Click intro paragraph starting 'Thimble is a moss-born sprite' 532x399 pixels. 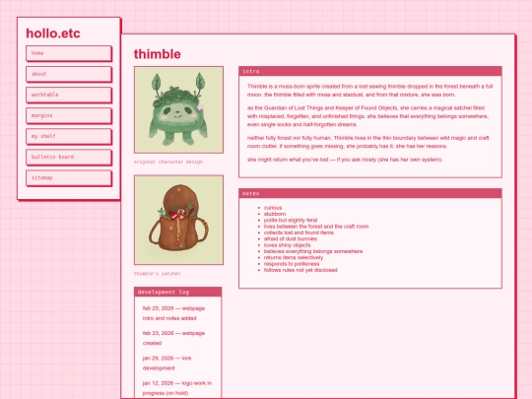[369, 91]
